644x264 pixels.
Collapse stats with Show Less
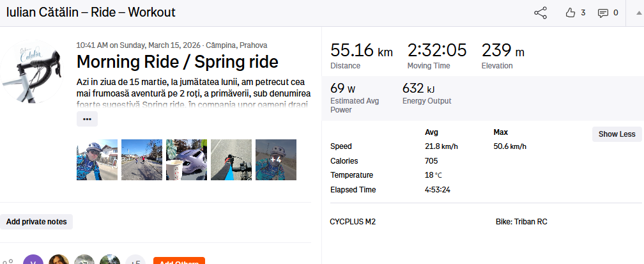pyautogui.click(x=617, y=134)
